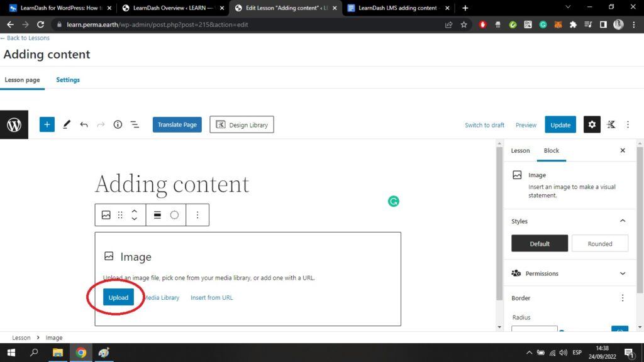Image resolution: width=644 pixels, height=362 pixels.
Task: Toggle the settings gear sidebar
Action: (x=591, y=124)
